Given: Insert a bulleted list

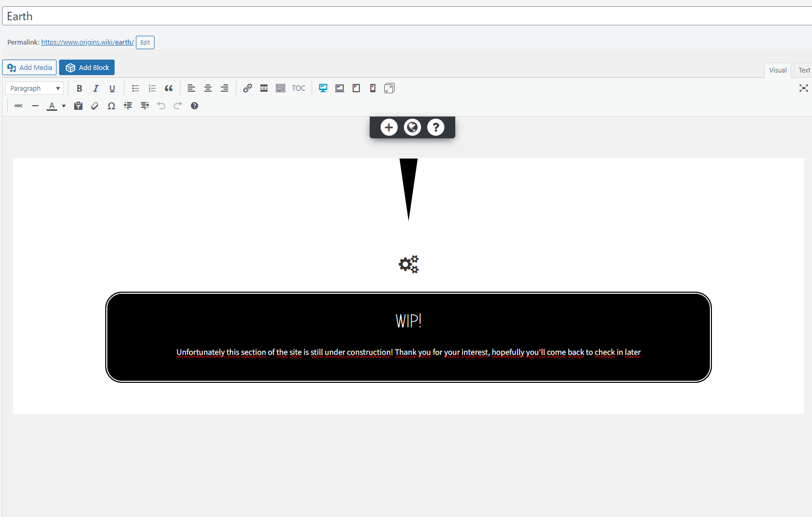Looking at the screenshot, I should click(x=135, y=89).
